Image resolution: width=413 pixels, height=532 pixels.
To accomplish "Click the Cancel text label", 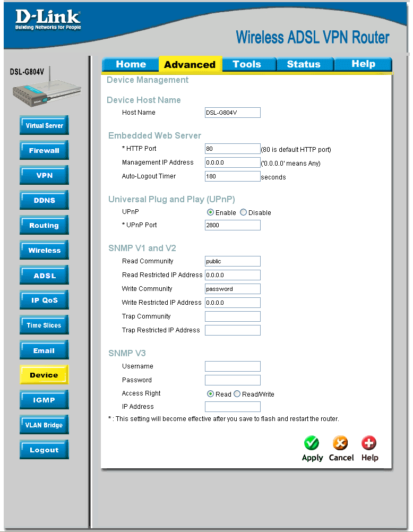I will point(341,457).
